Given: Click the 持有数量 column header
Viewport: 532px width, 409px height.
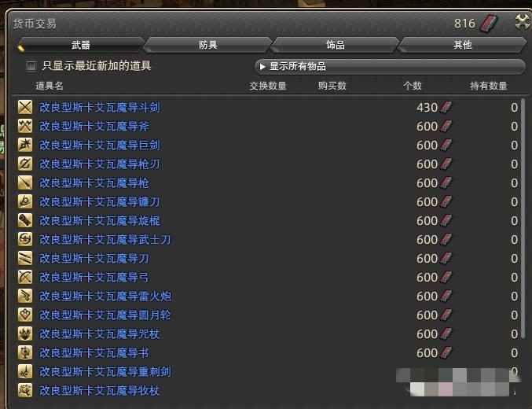Looking at the screenshot, I should (x=488, y=86).
